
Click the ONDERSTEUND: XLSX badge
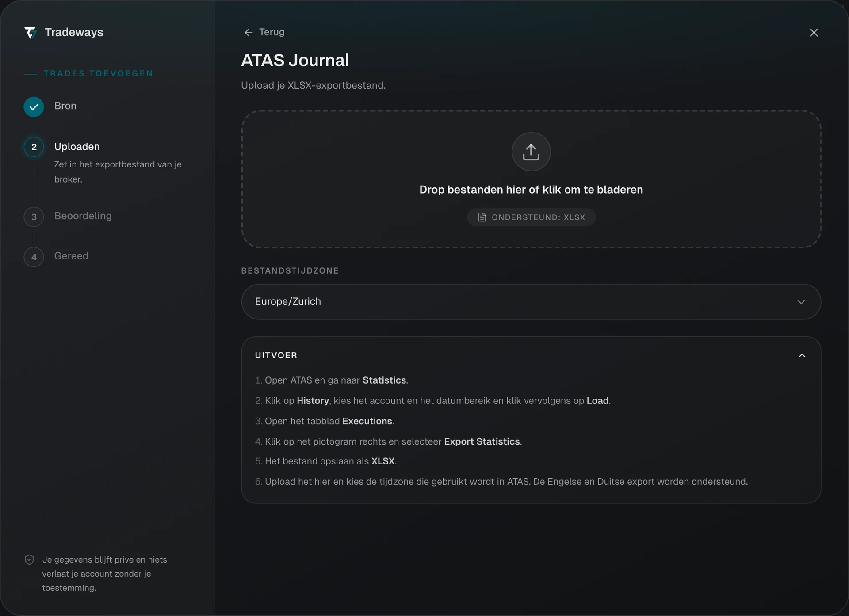tap(531, 217)
